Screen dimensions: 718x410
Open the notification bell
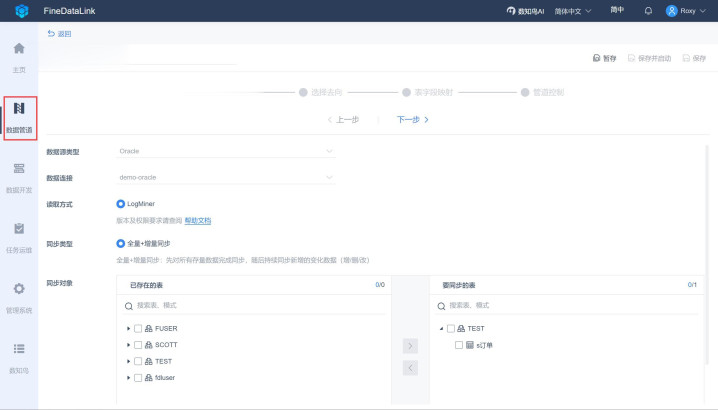click(x=648, y=11)
